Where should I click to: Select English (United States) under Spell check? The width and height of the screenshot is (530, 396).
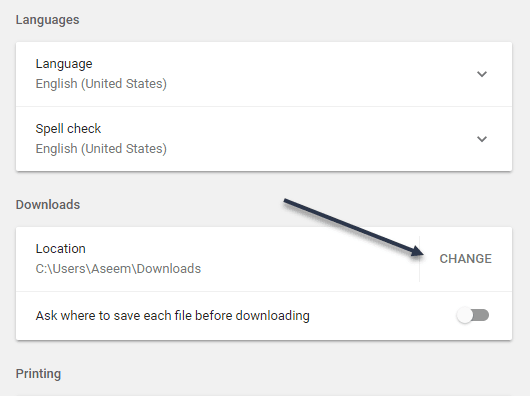coord(101,149)
